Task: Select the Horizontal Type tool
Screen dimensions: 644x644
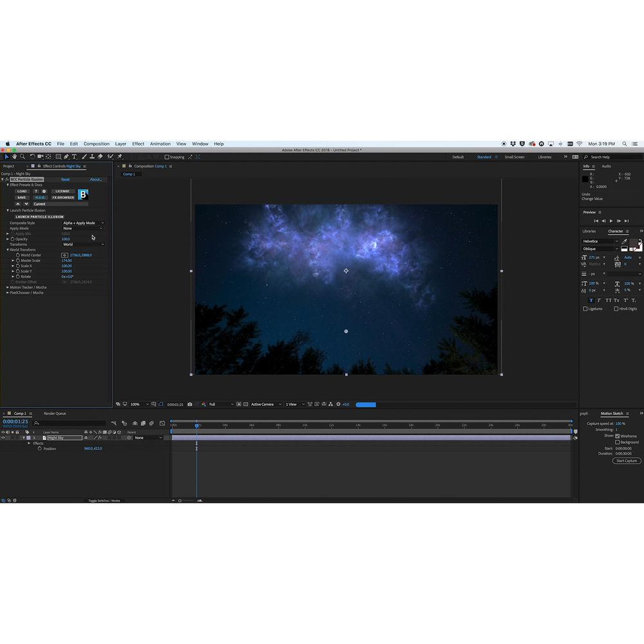Action: (x=75, y=156)
